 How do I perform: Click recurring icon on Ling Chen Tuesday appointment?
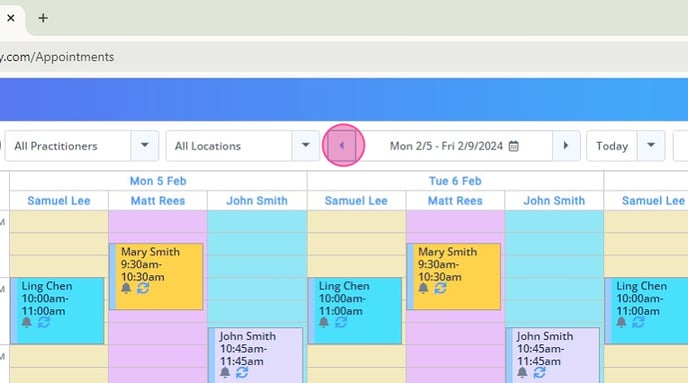tap(341, 322)
